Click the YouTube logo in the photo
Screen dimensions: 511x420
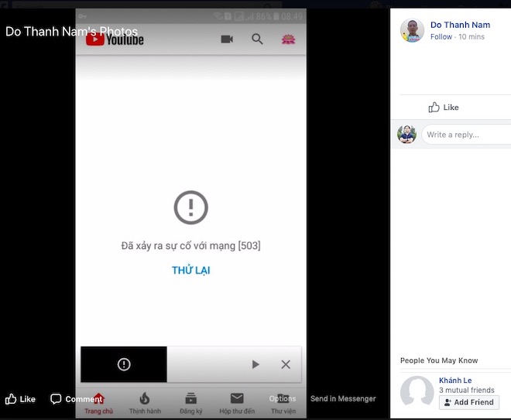pos(115,39)
